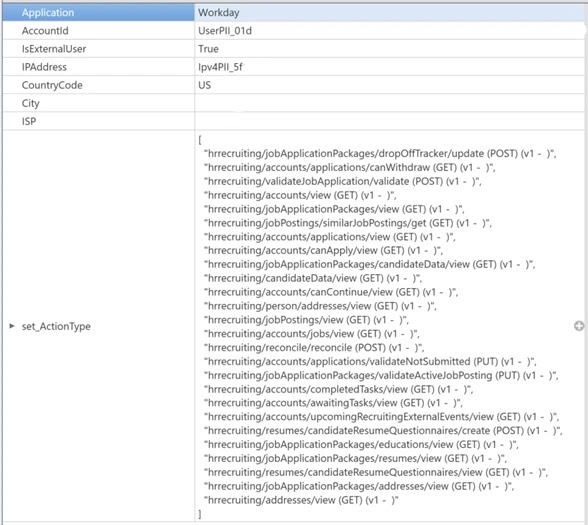
Task: Select the accounts/canContinue/view (GET) entry
Action: tap(331, 292)
